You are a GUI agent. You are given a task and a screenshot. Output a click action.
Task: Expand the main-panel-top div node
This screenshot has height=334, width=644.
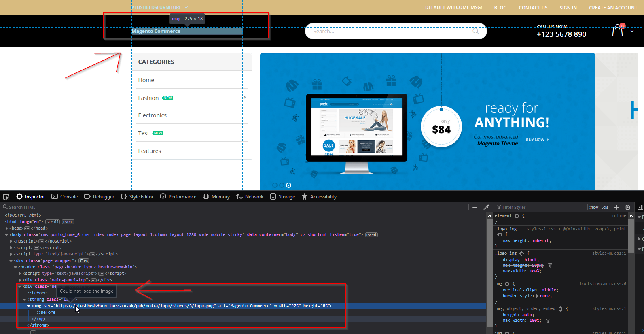[20, 280]
